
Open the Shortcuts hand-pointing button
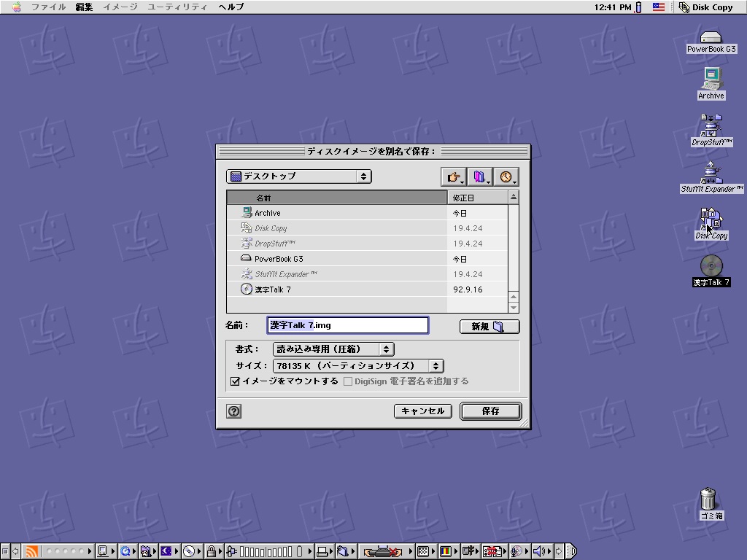[453, 177]
